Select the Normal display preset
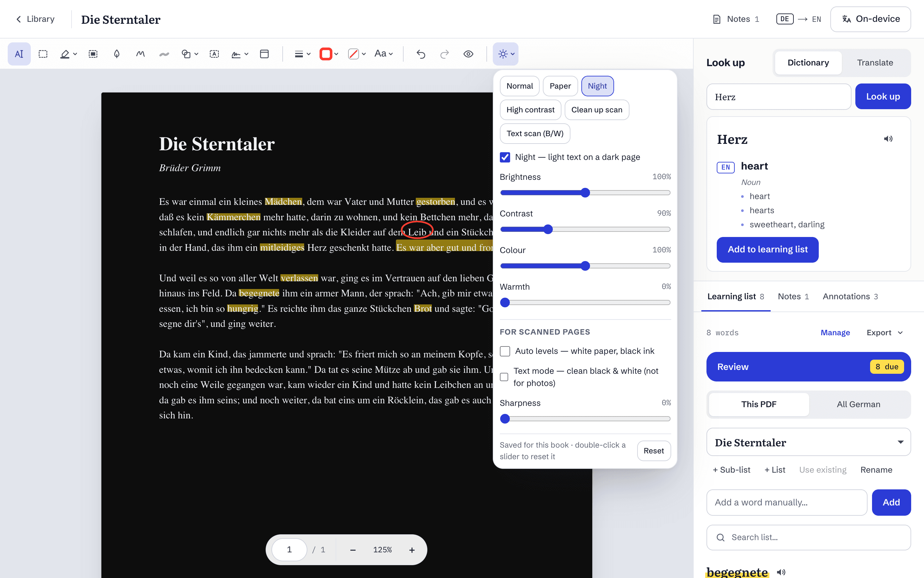 [x=519, y=86]
